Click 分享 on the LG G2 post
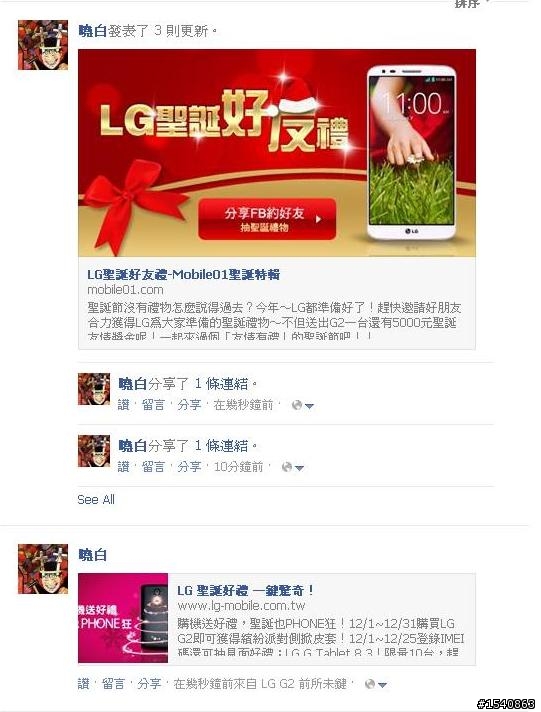Image resolution: width=541 pixels, height=712 pixels. [149, 683]
